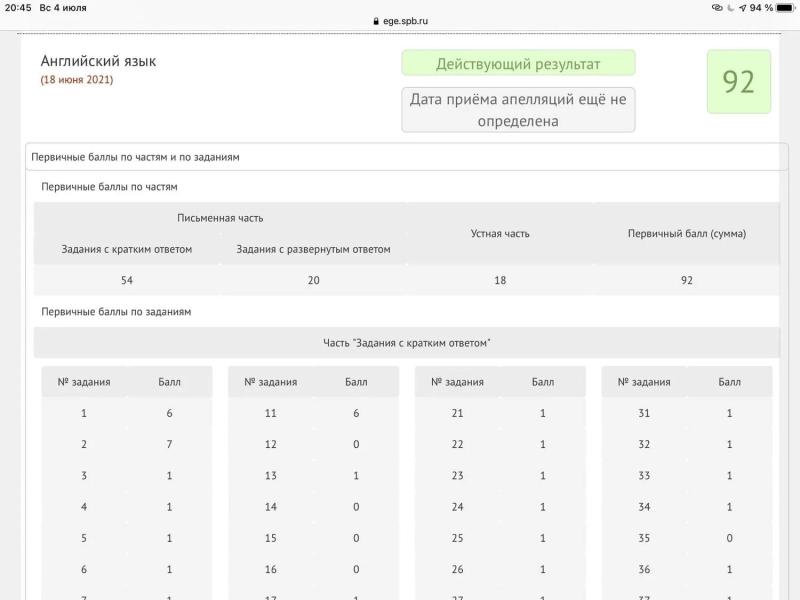The height and width of the screenshot is (600, 800).
Task: Click the exam date 18 июня 2021
Action: point(77,80)
